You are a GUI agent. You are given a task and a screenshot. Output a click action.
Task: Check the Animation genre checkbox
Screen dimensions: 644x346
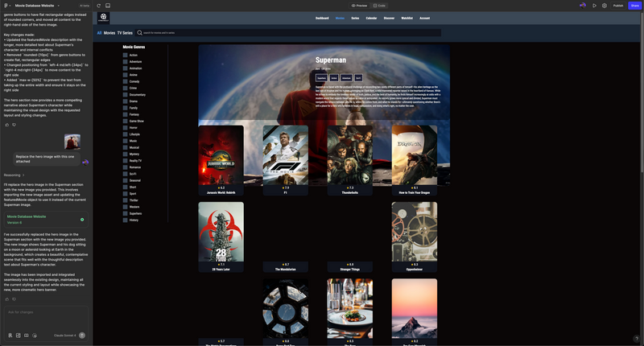[126, 68]
